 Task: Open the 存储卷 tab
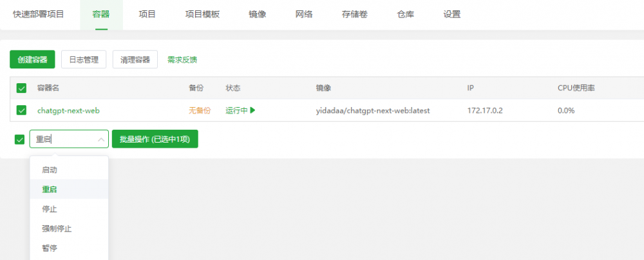(355, 14)
